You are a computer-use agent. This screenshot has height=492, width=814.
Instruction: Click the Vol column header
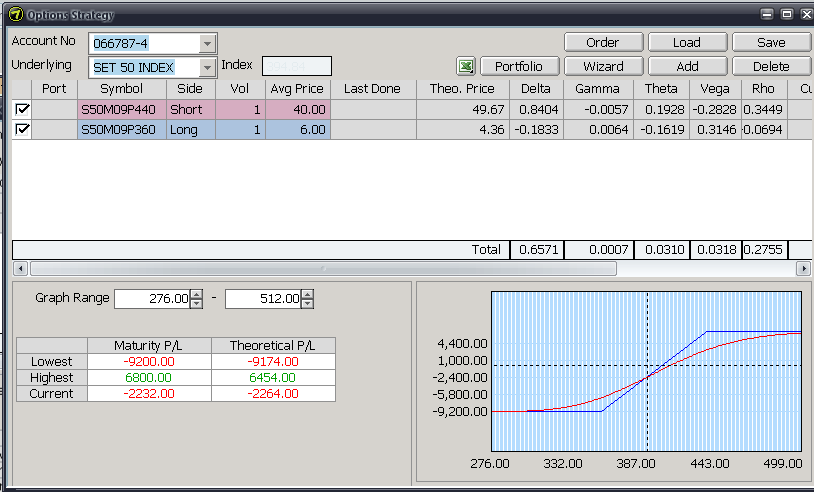(x=240, y=89)
